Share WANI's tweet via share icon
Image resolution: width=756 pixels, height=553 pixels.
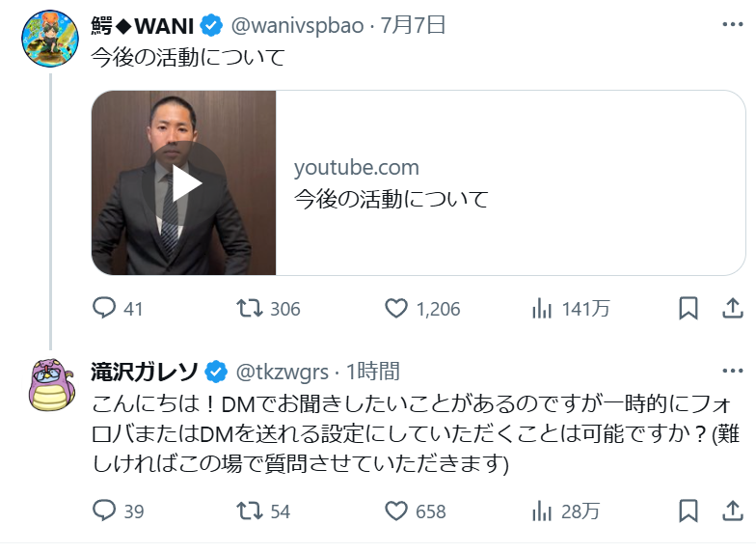732,308
